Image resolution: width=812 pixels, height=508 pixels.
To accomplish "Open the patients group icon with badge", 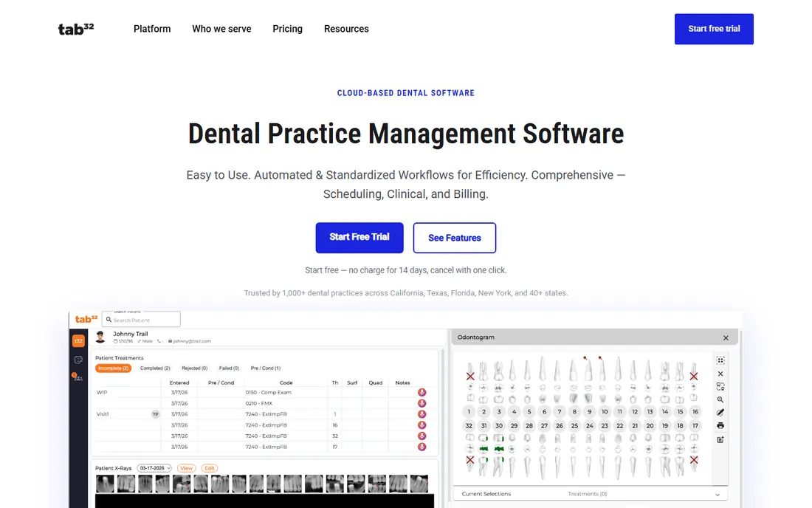I will [x=78, y=377].
